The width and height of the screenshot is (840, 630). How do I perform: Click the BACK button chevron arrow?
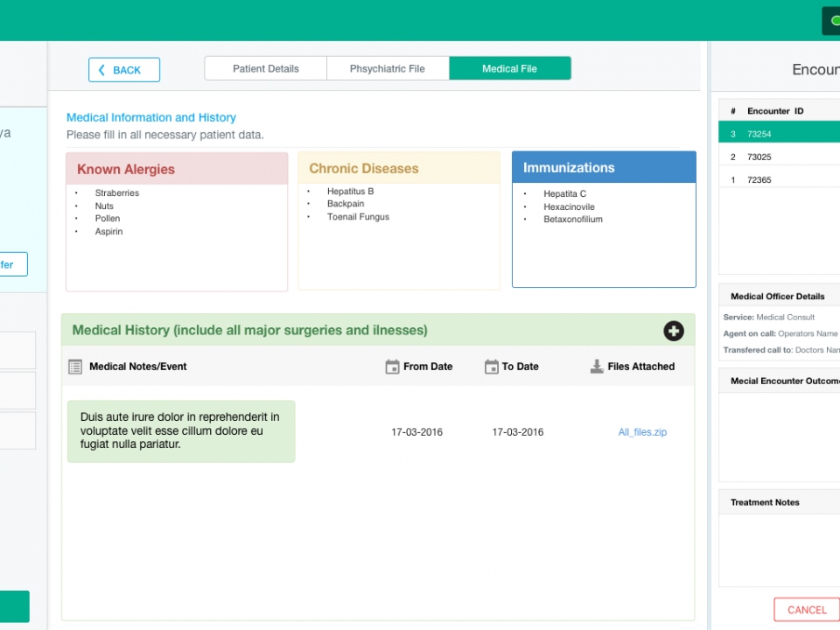point(101,70)
